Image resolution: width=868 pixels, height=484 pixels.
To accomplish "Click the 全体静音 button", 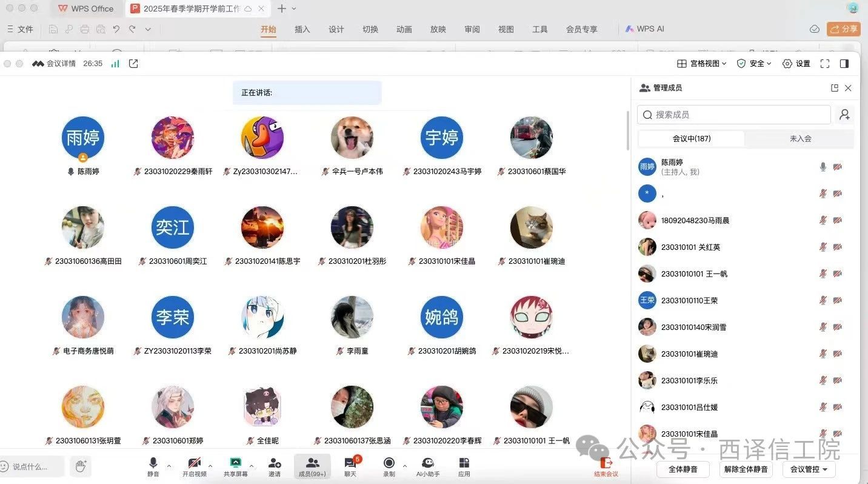I will point(683,469).
